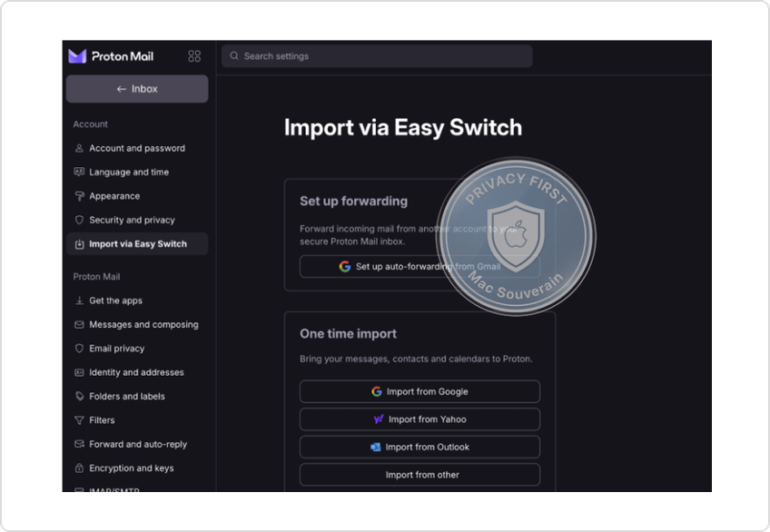Click the Folders and labels tag icon
The height and width of the screenshot is (532, 770).
point(79,396)
